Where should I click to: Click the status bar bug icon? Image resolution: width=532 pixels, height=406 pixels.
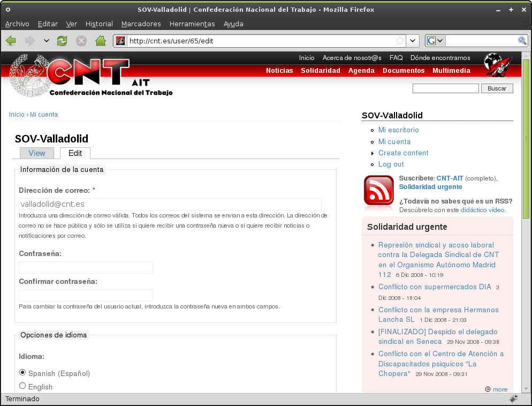point(513,399)
